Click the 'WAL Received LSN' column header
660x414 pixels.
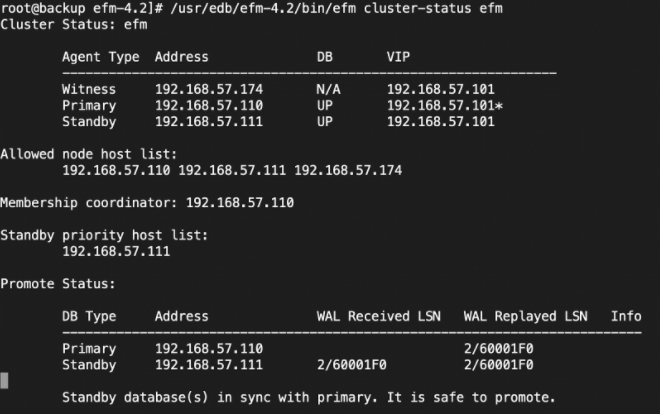(378, 316)
